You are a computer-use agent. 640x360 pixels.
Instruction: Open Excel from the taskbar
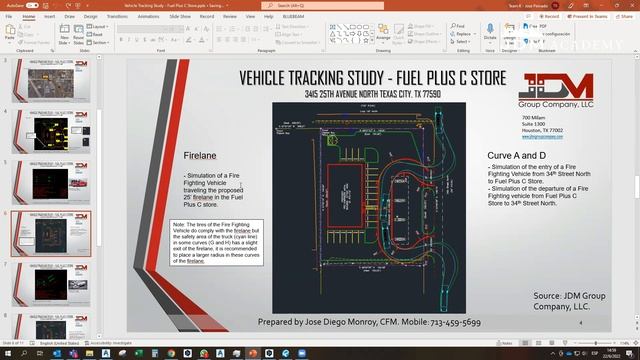click(138, 353)
